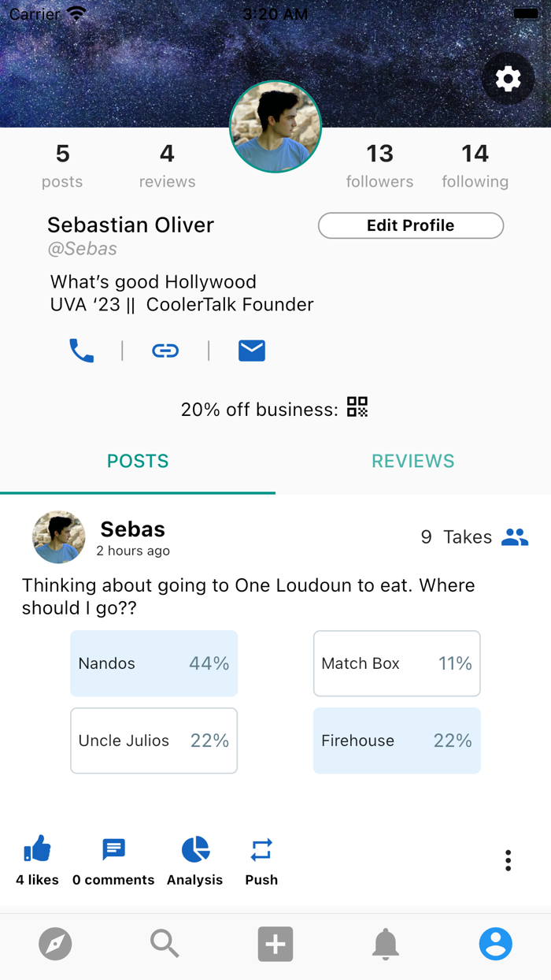Image resolution: width=551 pixels, height=980 pixels.
Task: Scan the QR code next to 20% off business
Action: pos(357,407)
